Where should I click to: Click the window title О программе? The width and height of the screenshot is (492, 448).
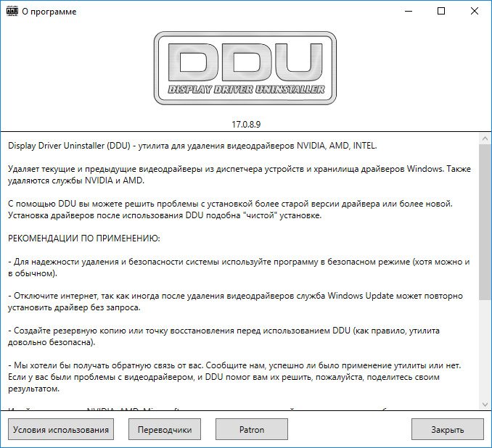pyautogui.click(x=49, y=12)
